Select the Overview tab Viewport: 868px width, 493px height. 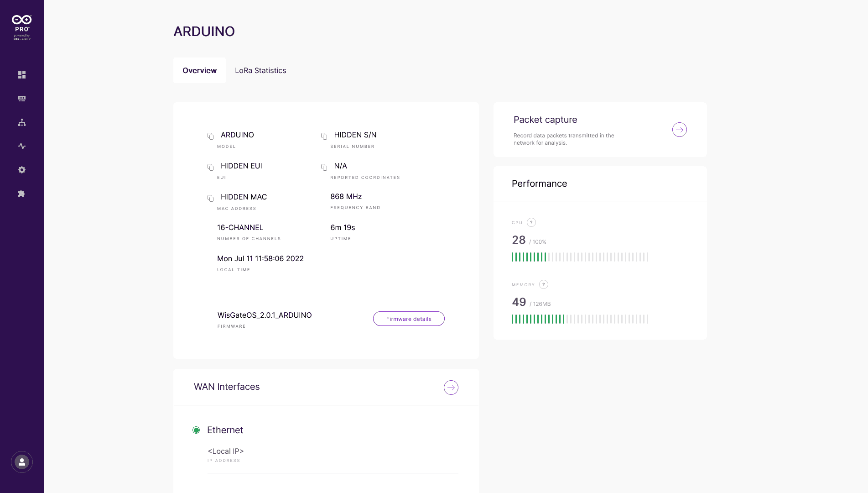(x=199, y=70)
